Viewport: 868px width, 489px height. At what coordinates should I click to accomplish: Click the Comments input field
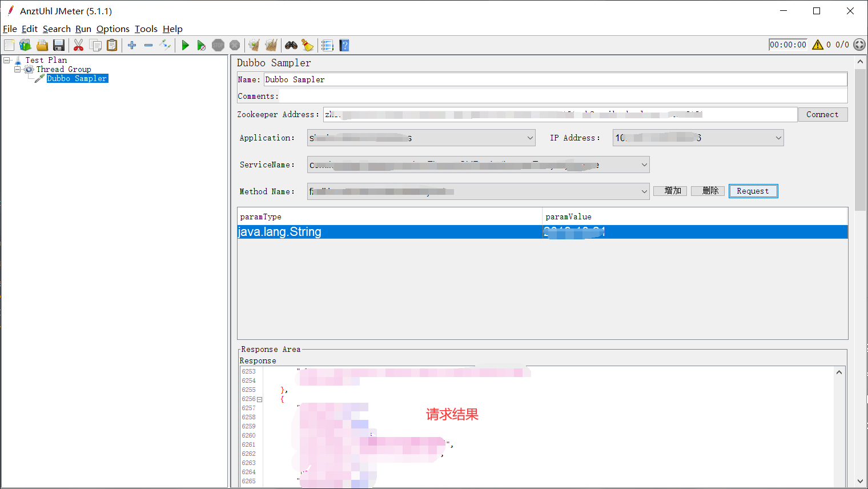(562, 96)
